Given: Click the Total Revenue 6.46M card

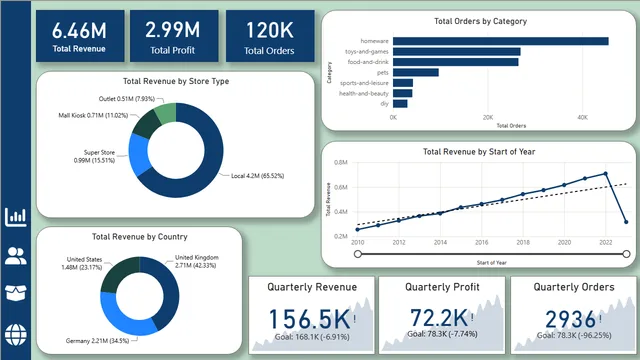Looking at the screenshot, I should [x=80, y=36].
